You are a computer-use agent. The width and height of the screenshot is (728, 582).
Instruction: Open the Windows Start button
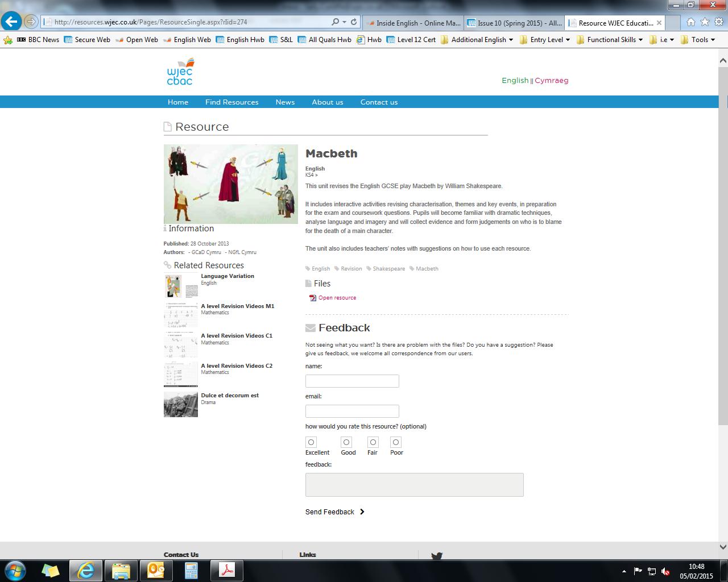(15, 570)
